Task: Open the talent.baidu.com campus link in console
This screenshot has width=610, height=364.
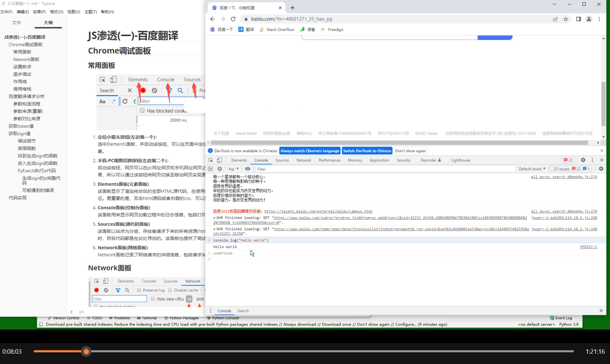Action: coord(318,211)
